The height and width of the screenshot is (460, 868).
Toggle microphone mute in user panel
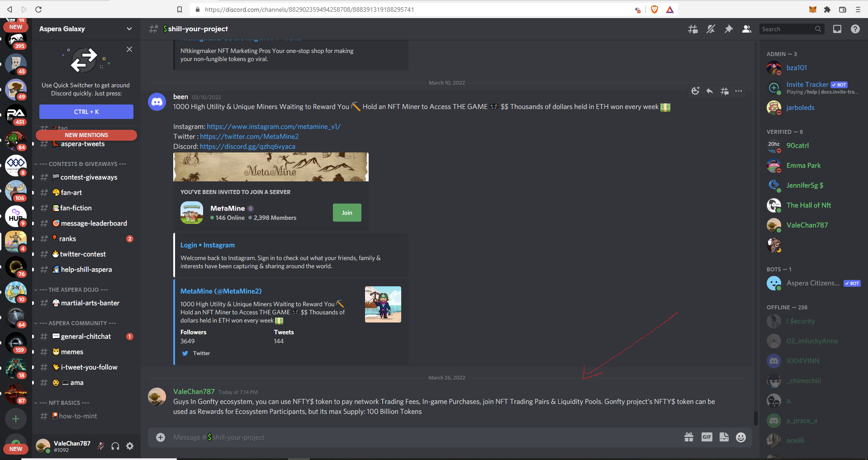101,446
